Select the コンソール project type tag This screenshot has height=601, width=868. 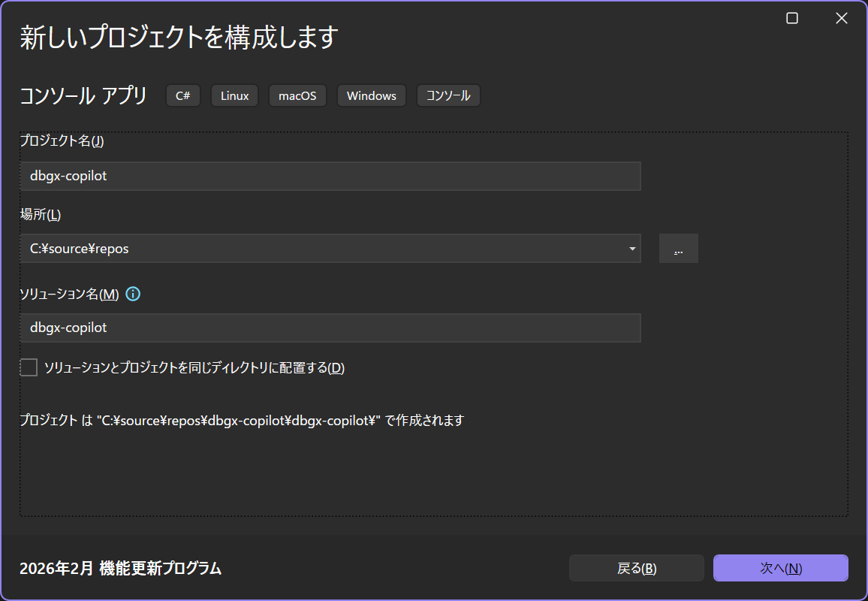tap(448, 95)
